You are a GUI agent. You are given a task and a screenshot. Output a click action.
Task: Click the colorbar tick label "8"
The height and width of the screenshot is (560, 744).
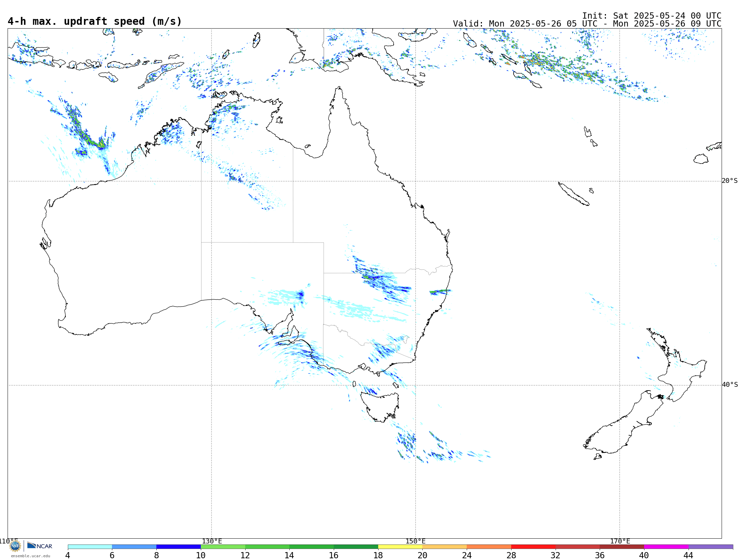156,556
